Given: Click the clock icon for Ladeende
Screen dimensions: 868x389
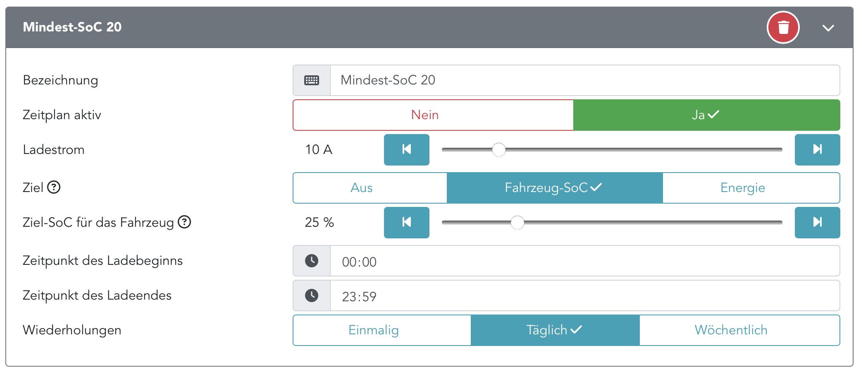Looking at the screenshot, I should pyautogui.click(x=312, y=295).
